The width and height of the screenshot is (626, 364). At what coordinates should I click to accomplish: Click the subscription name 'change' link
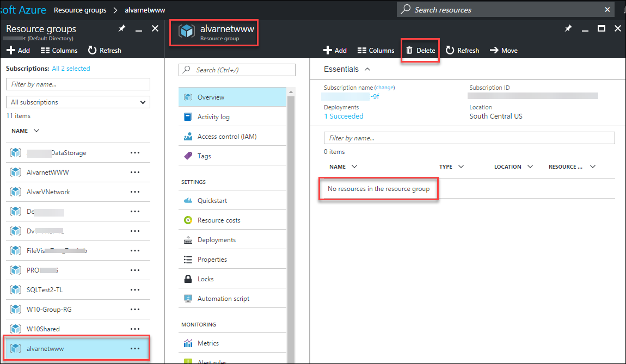pos(384,88)
